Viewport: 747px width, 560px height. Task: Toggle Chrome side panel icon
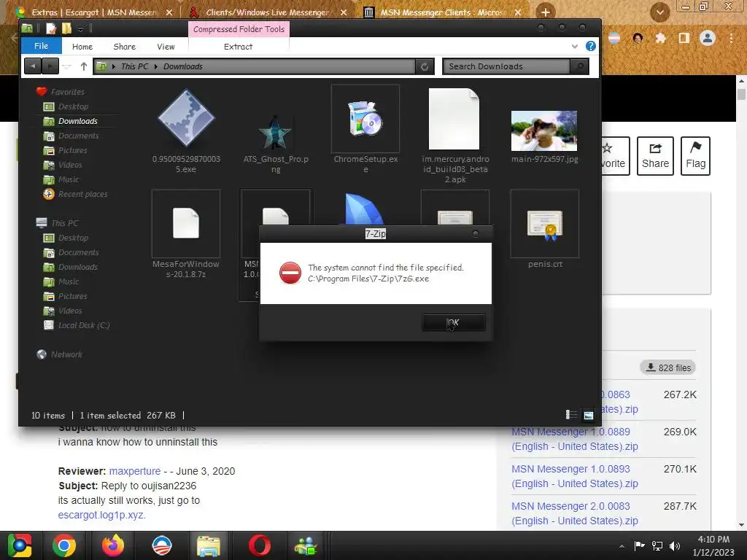tap(684, 38)
